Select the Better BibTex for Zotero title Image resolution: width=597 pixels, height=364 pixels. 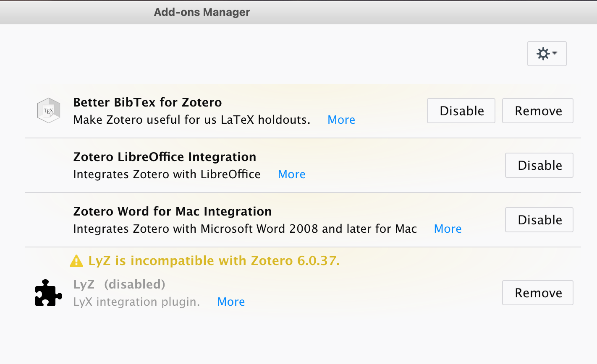pos(147,102)
